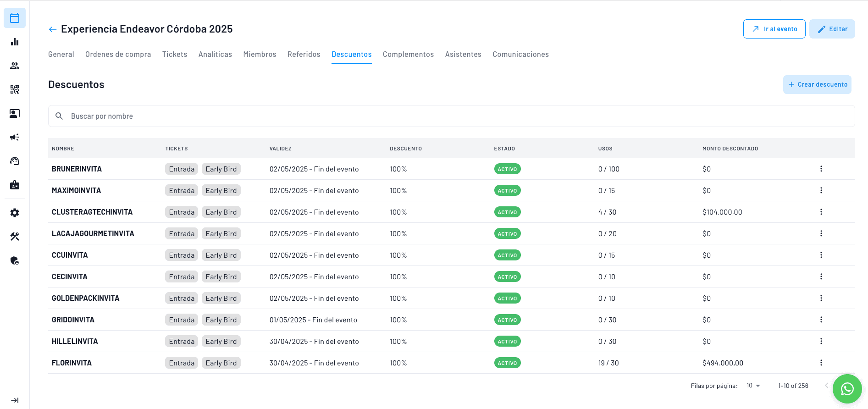Viewport: 868px width, 409px height.
Task: Open the actions menu for CLUSTERAGTECHINVITA
Action: (x=821, y=212)
